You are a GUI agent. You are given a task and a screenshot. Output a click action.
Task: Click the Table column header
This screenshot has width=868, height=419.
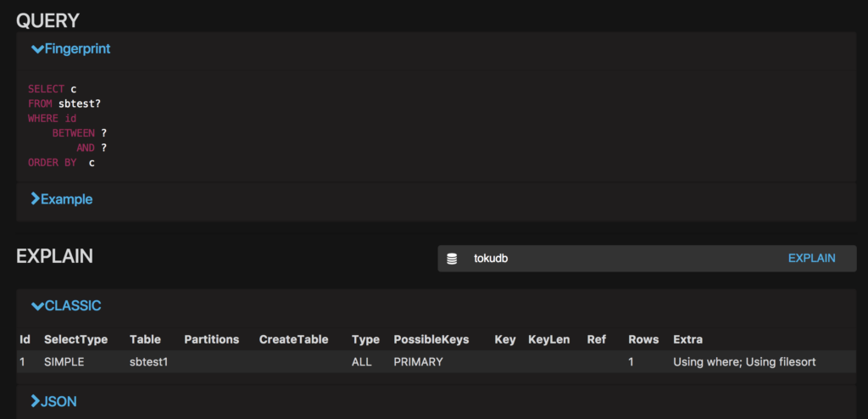point(145,339)
